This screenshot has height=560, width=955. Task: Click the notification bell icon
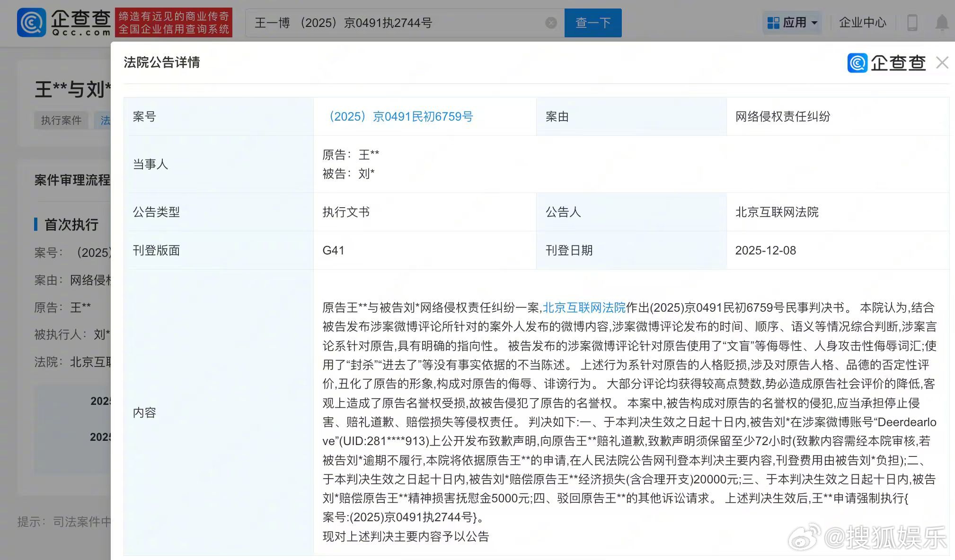942,22
